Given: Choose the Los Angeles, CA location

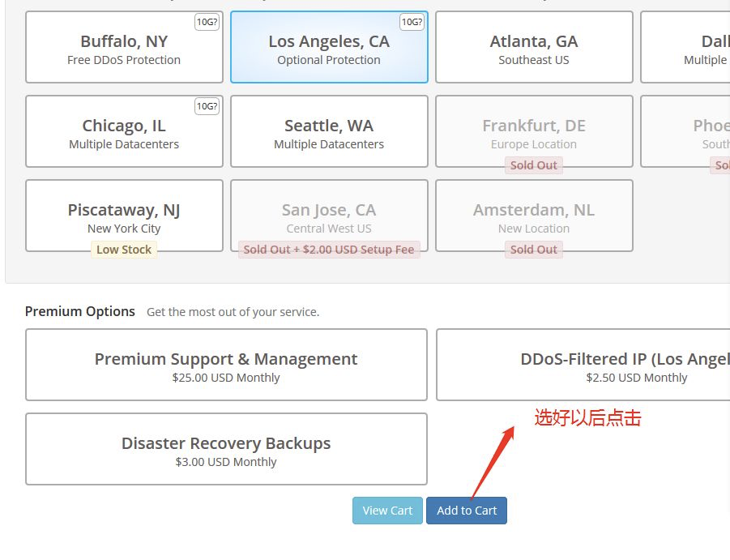Looking at the screenshot, I should (x=329, y=48).
